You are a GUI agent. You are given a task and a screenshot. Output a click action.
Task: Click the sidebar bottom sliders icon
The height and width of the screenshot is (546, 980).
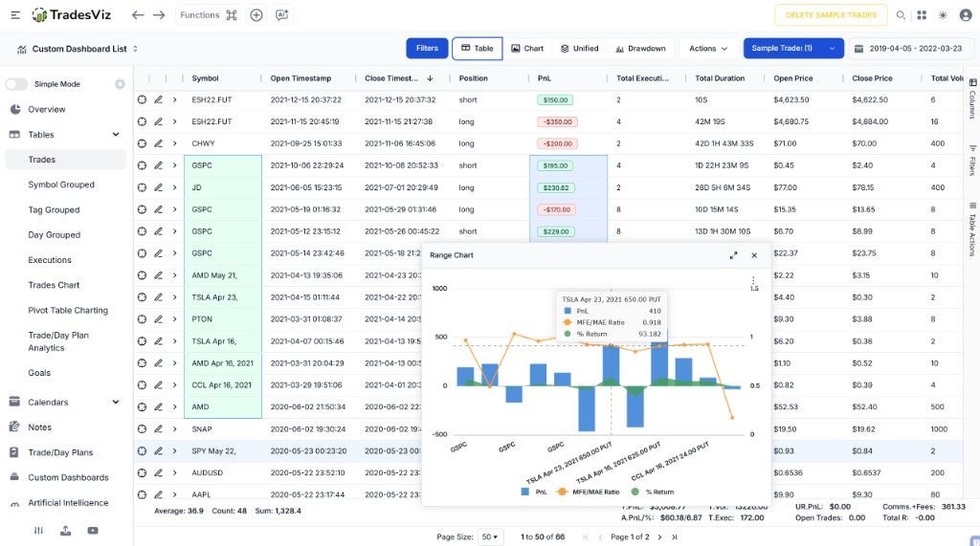38,531
